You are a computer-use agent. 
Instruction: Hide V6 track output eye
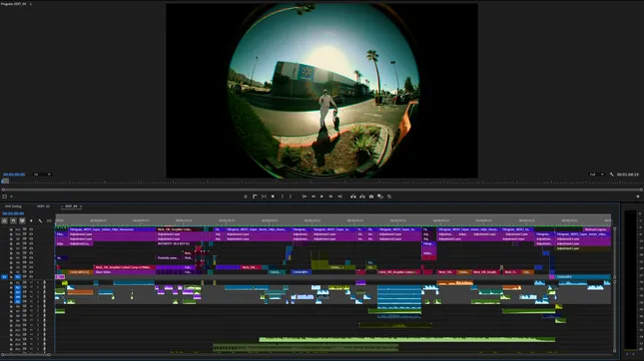coord(31,253)
